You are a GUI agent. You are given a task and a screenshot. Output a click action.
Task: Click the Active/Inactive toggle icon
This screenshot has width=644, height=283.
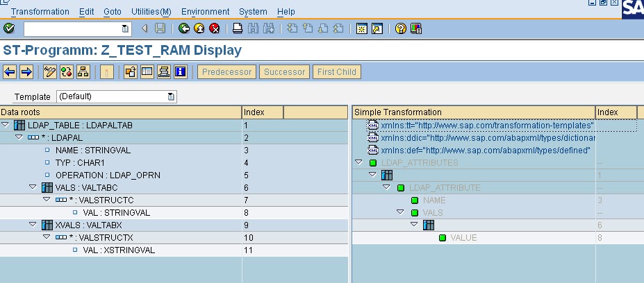(x=67, y=72)
